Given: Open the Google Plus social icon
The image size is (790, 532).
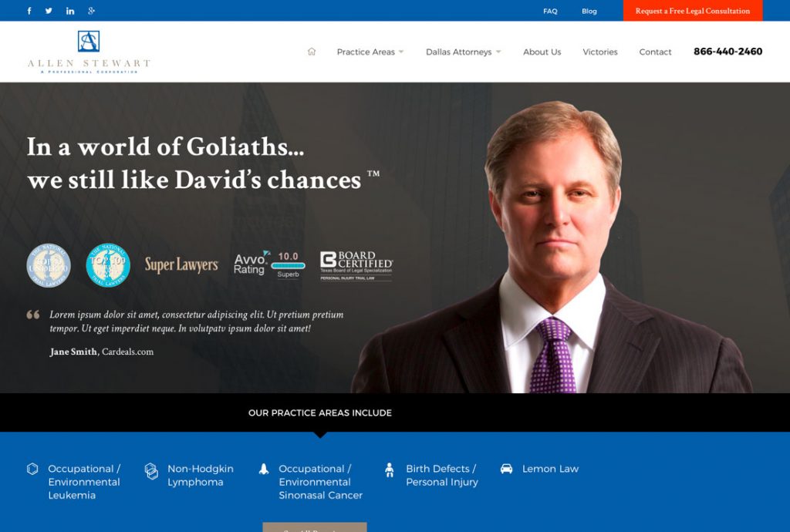Looking at the screenshot, I should (x=91, y=11).
